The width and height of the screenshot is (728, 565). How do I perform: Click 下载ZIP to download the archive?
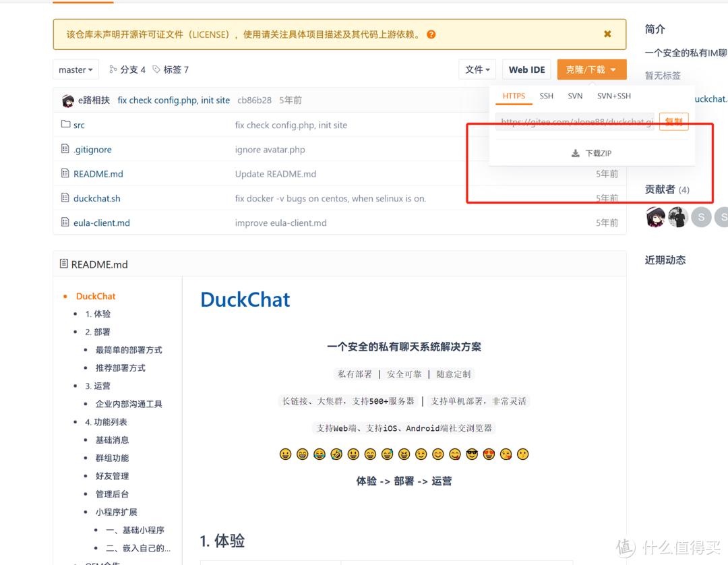click(x=591, y=153)
